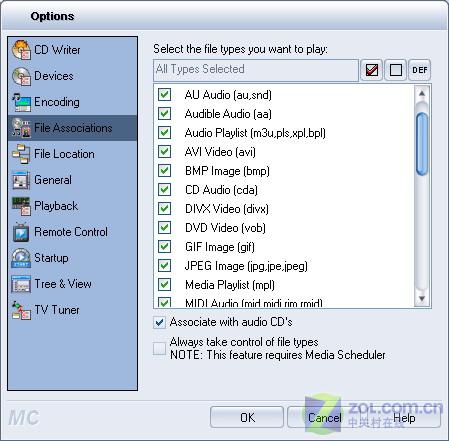Image resolution: width=449 pixels, height=441 pixels.
Task: Select the Devices disc icon
Action: point(21,76)
